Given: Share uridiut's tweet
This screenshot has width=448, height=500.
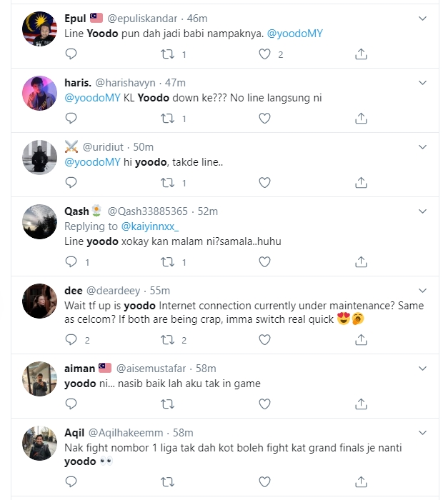Looking at the screenshot, I should [x=362, y=183].
